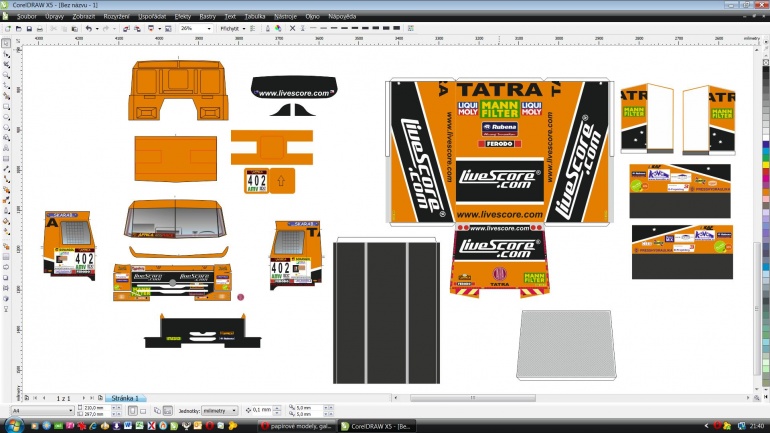Screen dimensions: 770x433
Task: Go to the first page arrow
Action: (x=35, y=398)
